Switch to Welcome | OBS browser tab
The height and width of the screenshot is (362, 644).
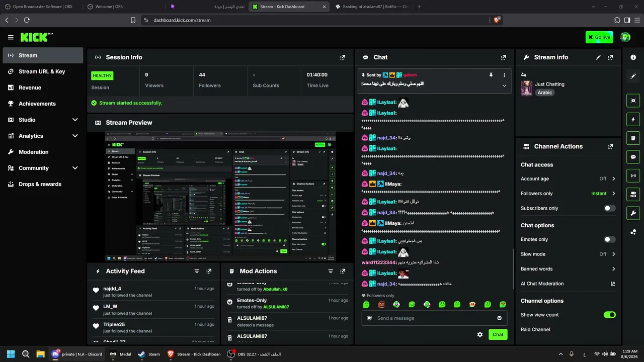123,7
